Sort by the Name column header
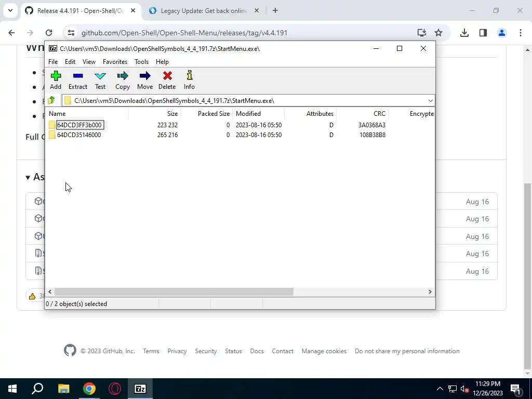Screen dimensions: 532x399 click(x=87, y=114)
